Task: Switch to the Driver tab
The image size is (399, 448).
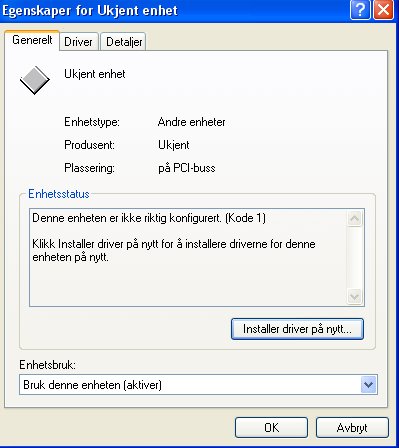Action: [x=78, y=42]
